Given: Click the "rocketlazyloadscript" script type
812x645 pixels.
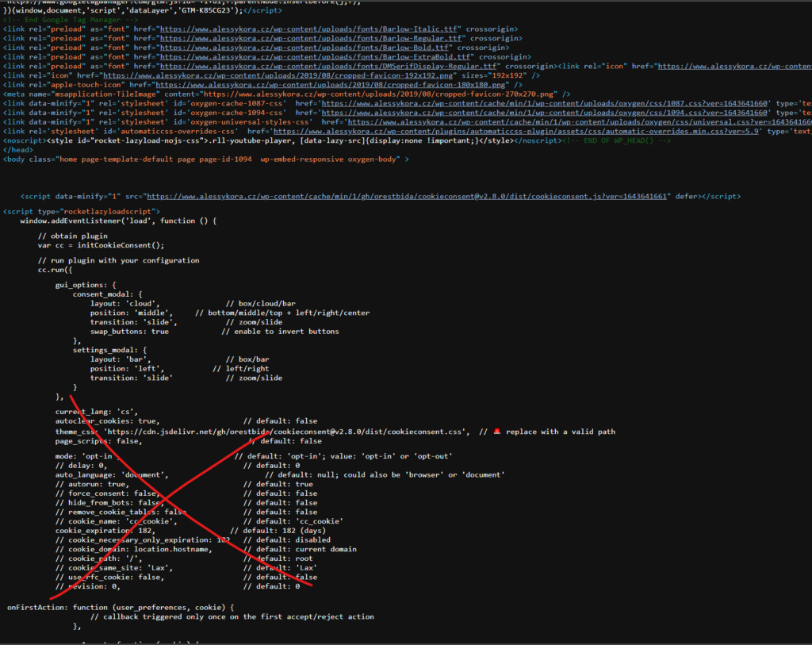Looking at the screenshot, I should click(x=109, y=211).
